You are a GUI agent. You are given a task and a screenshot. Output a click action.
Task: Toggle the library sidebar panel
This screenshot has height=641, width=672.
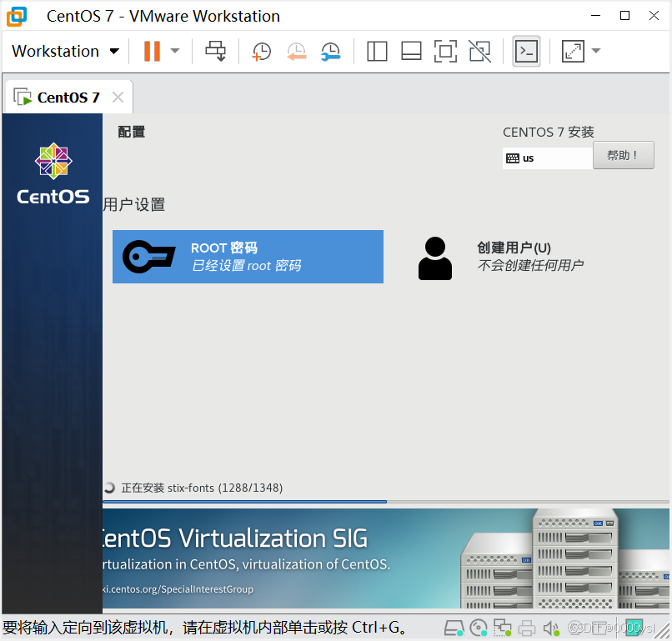377,52
